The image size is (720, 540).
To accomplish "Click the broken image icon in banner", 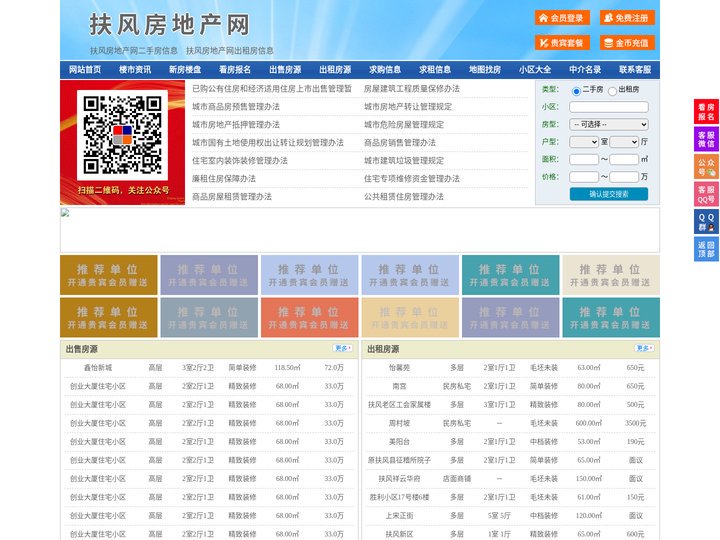I will [65, 213].
